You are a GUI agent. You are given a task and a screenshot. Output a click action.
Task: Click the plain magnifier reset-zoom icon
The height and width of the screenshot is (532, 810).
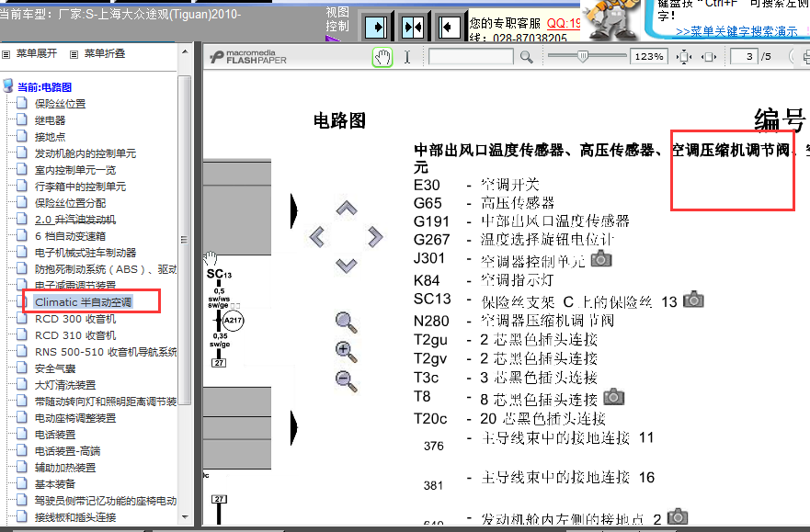346,323
